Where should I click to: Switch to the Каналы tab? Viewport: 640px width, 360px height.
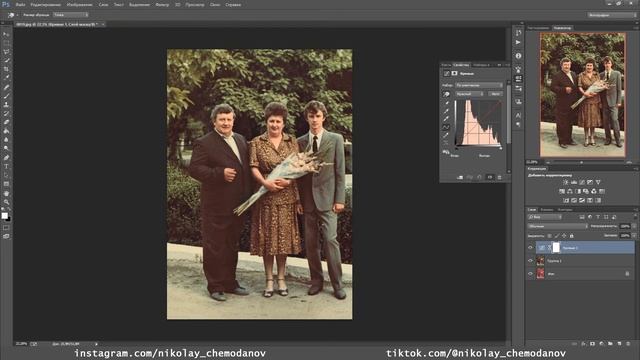[x=547, y=209]
